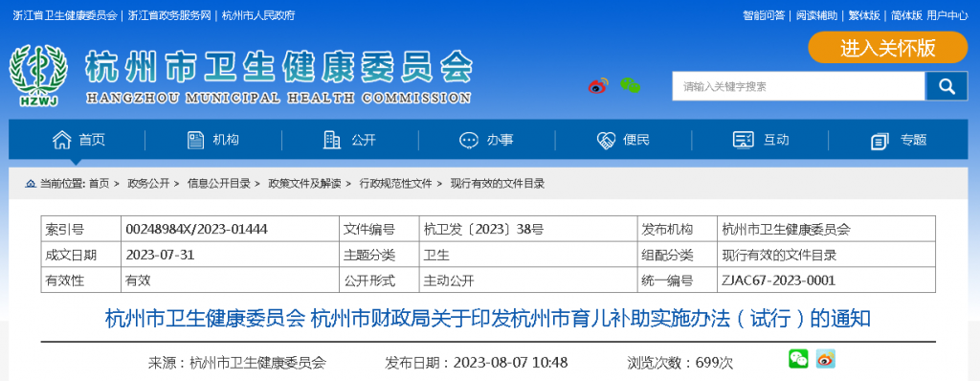Viewport: 980px width, 381px height.
Task: Click the 组配分类 value 现行有效的文件目录
Action: tap(779, 256)
